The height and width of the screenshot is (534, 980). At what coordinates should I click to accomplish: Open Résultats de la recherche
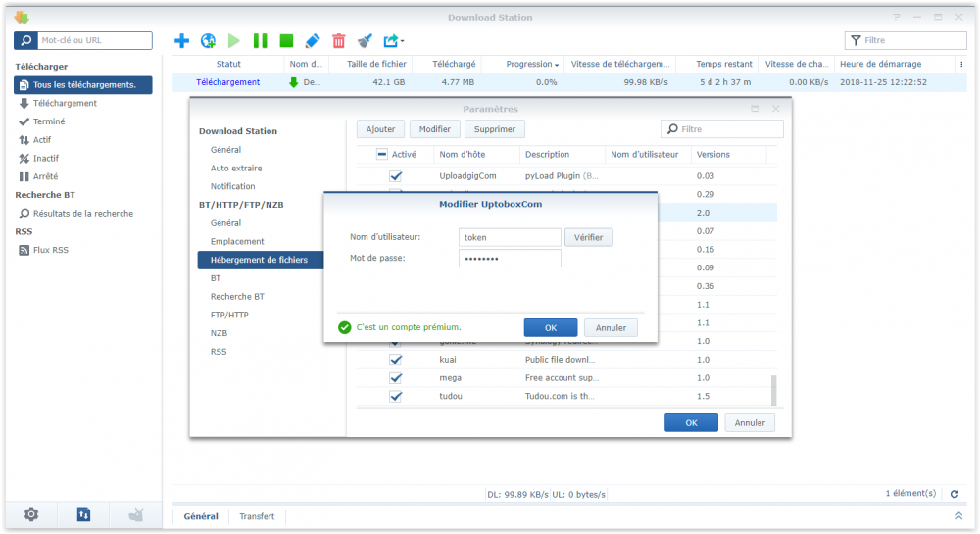(83, 213)
